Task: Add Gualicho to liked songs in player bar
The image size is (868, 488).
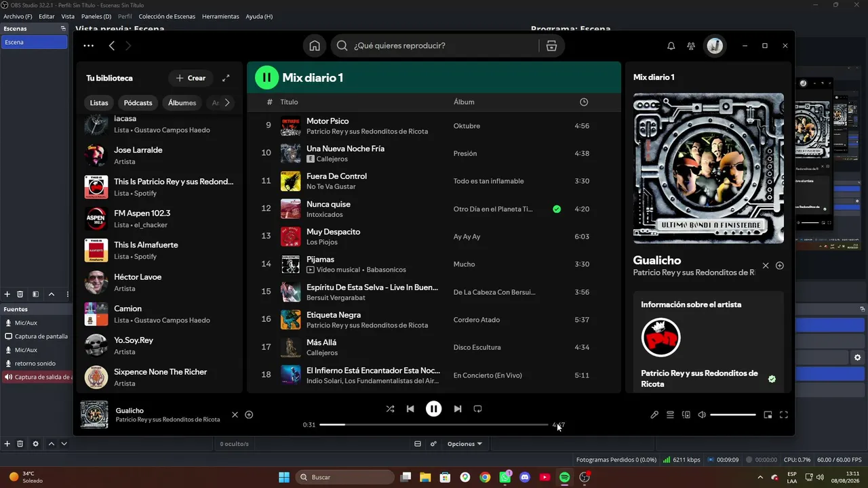Action: click(249, 415)
